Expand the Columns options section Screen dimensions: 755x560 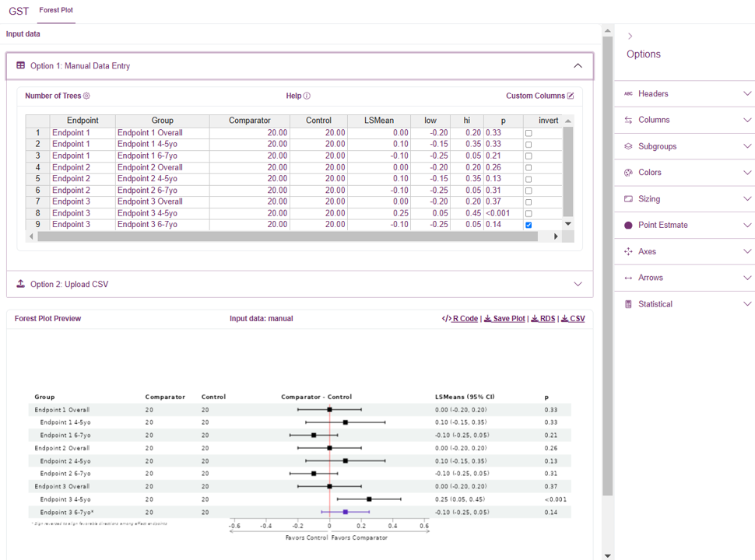point(746,120)
